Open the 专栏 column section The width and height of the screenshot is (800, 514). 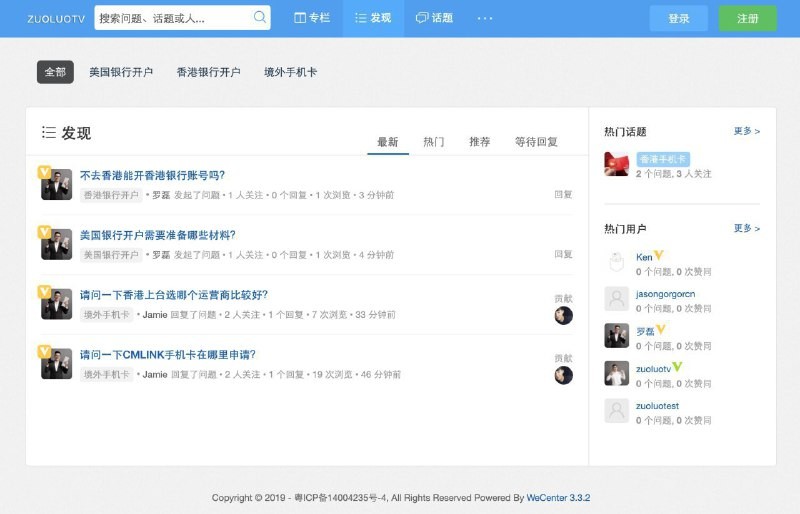click(312, 18)
